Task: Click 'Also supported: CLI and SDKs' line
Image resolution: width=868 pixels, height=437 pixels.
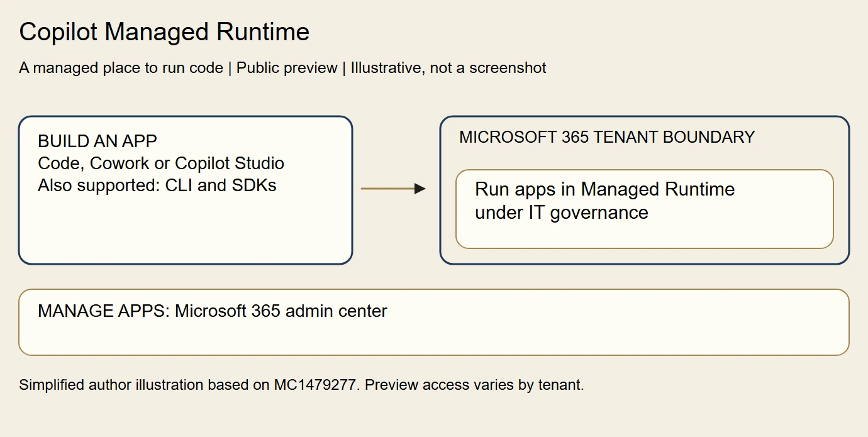Action: pos(157,185)
